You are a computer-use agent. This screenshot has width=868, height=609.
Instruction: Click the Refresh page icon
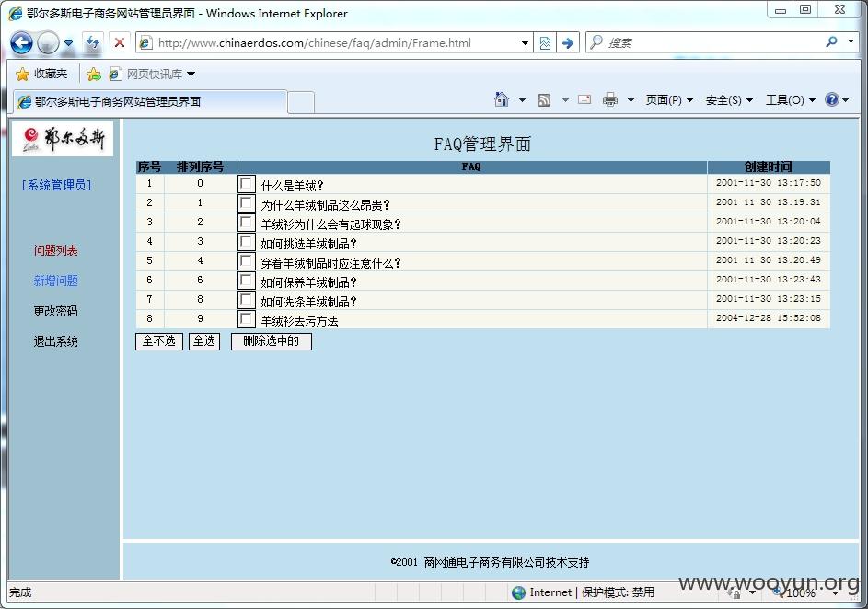93,42
